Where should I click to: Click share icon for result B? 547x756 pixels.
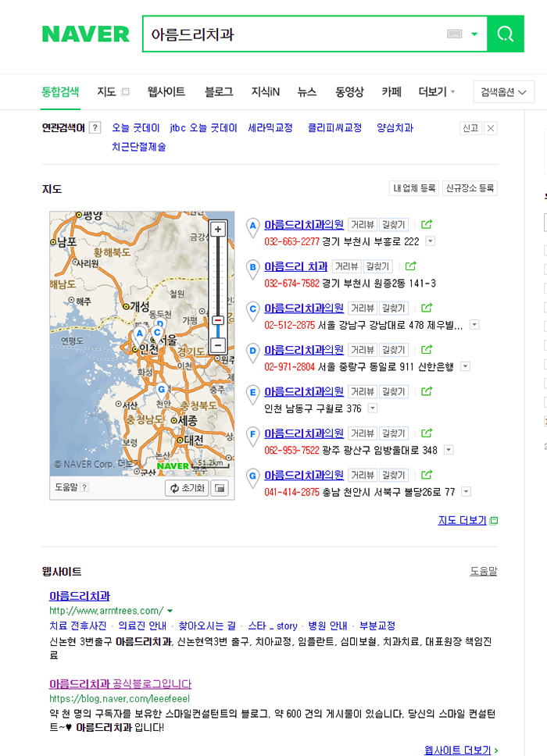click(x=410, y=266)
